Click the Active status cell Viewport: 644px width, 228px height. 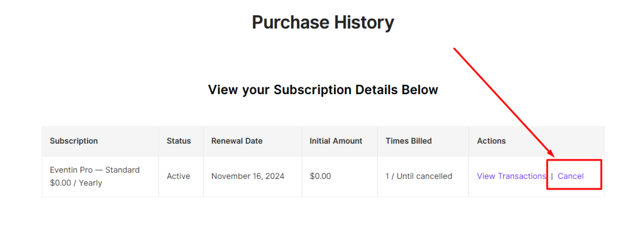point(178,176)
